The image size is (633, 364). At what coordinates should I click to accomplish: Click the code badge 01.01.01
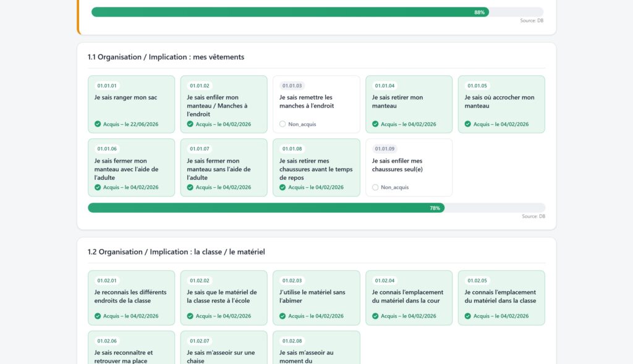coord(107,85)
